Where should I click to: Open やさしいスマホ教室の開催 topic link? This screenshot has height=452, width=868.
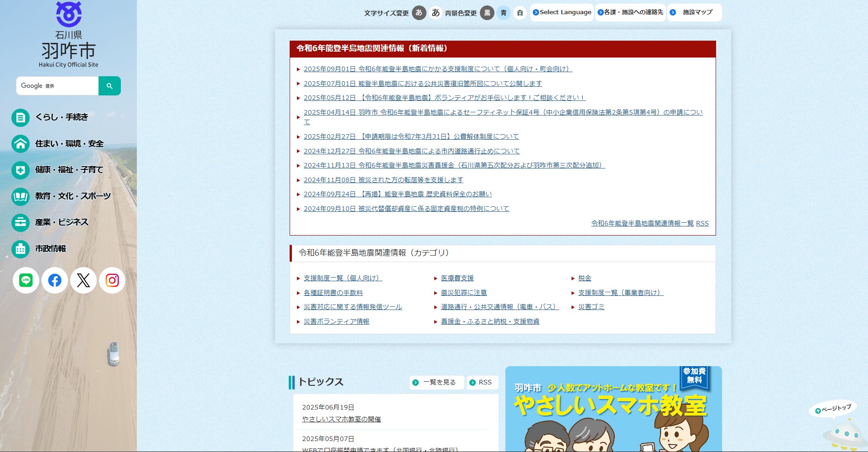(x=342, y=419)
